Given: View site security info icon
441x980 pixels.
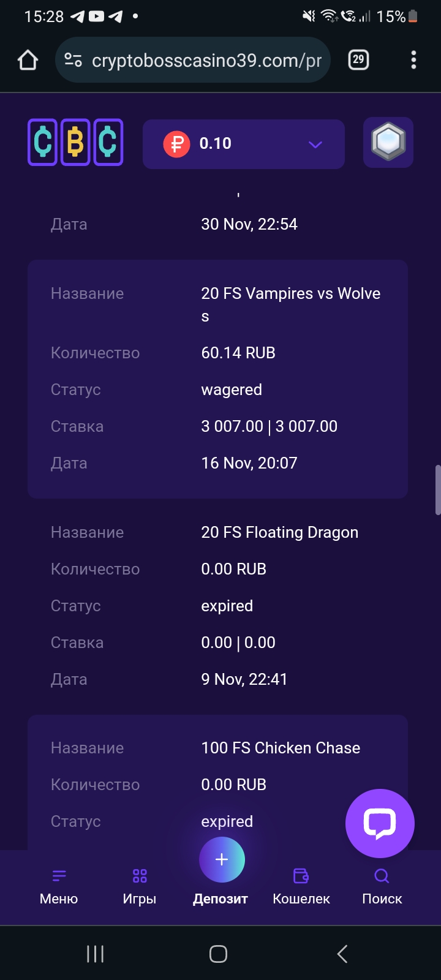Looking at the screenshot, I should [73, 60].
